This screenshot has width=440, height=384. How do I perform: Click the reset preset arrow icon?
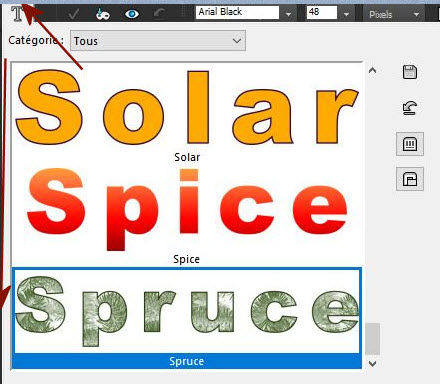point(410,108)
